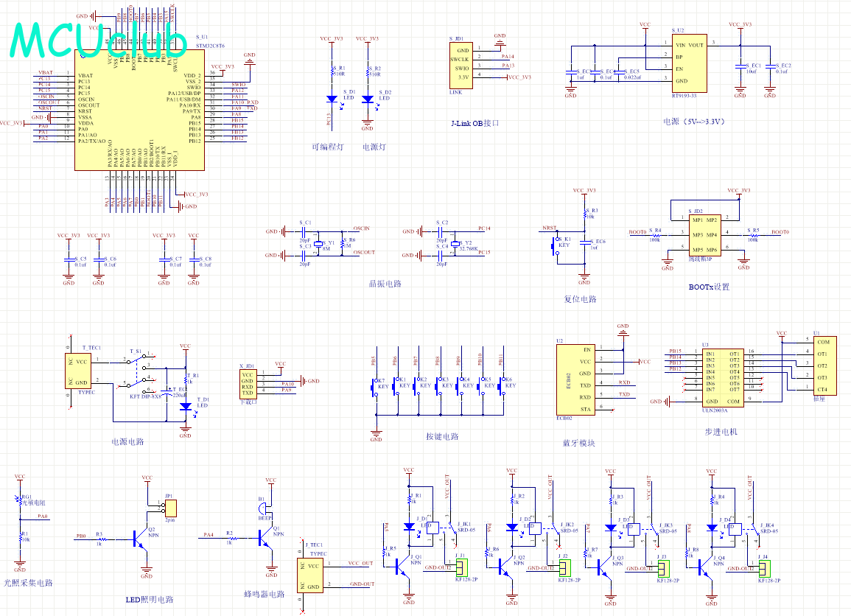This screenshot has height=616, width=851.
Task: Click the blue S_D1 programmable LED symbol
Action: point(332,98)
